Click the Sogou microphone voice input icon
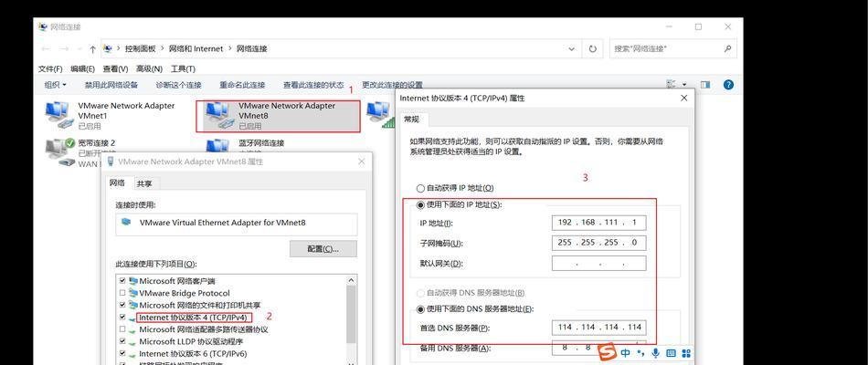The height and width of the screenshot is (365, 868). 655,353
